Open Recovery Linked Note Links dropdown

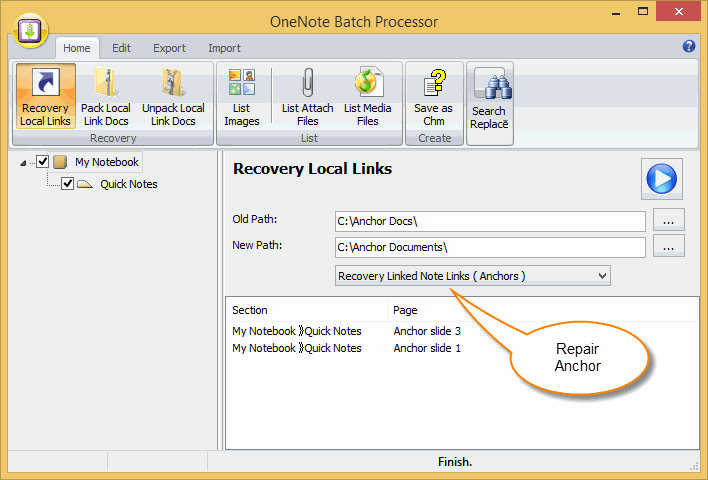click(x=472, y=276)
